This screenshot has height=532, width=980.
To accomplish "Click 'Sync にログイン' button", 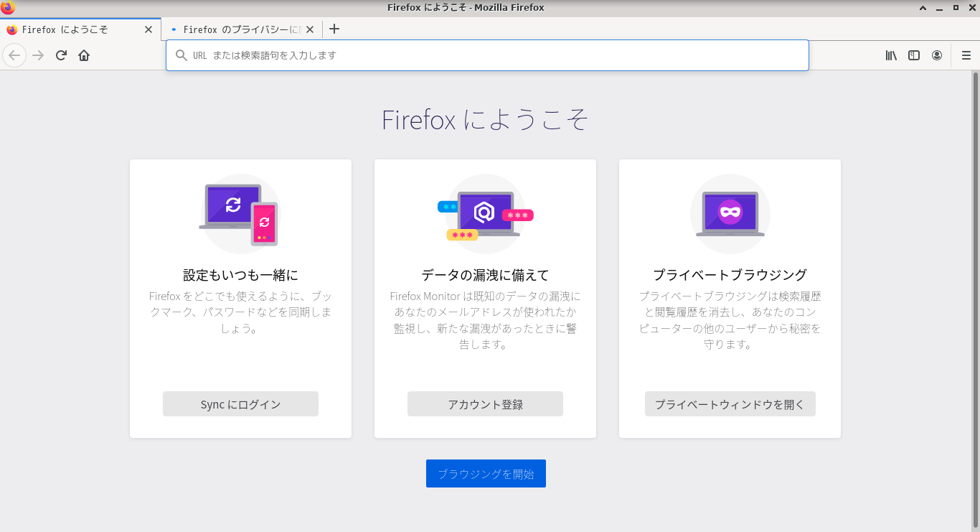I will point(240,404).
